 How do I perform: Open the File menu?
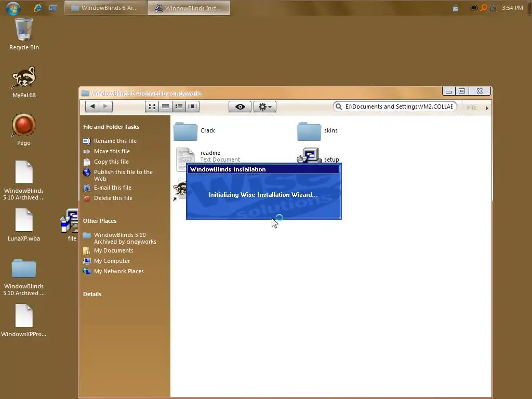(472, 108)
